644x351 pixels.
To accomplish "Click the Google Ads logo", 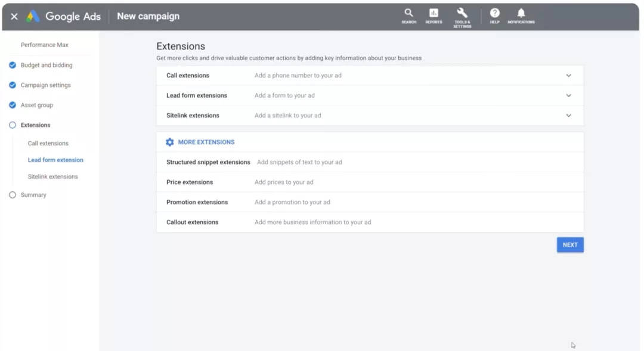I will point(33,17).
